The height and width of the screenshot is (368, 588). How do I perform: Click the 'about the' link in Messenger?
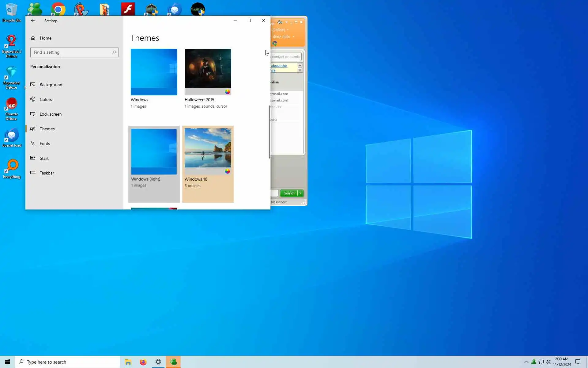click(279, 66)
